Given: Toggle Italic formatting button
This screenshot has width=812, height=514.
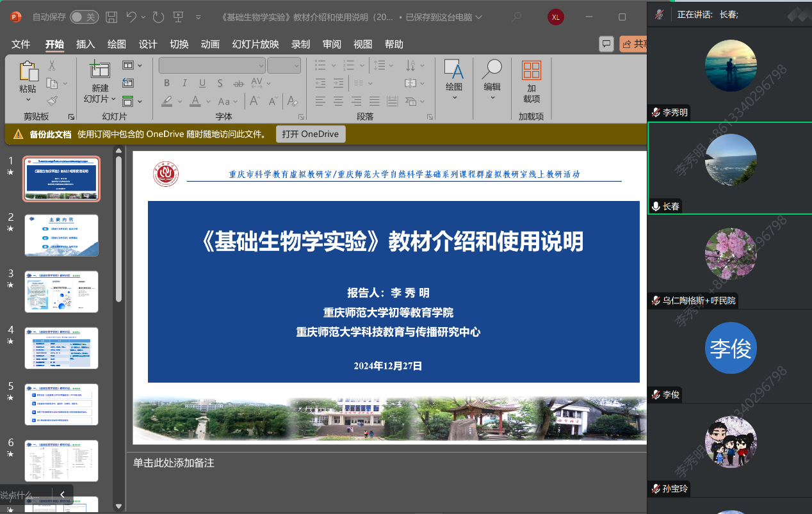Looking at the screenshot, I should click(184, 83).
